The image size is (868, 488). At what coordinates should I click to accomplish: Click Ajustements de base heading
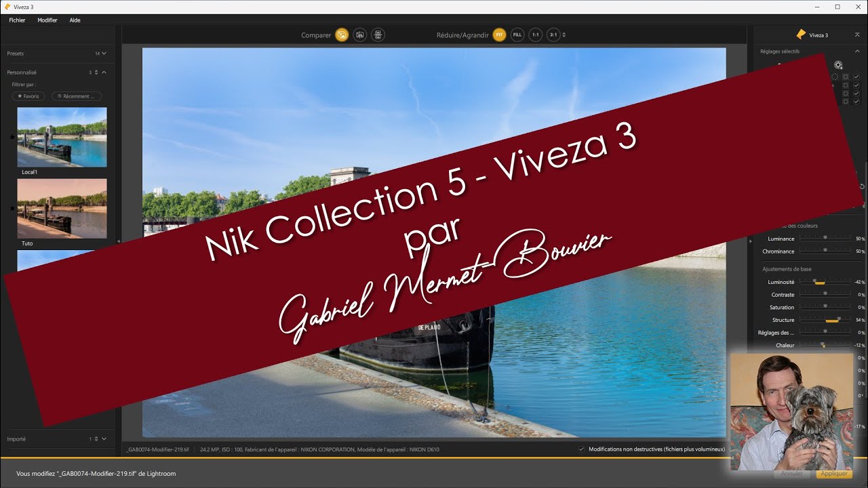click(x=787, y=269)
